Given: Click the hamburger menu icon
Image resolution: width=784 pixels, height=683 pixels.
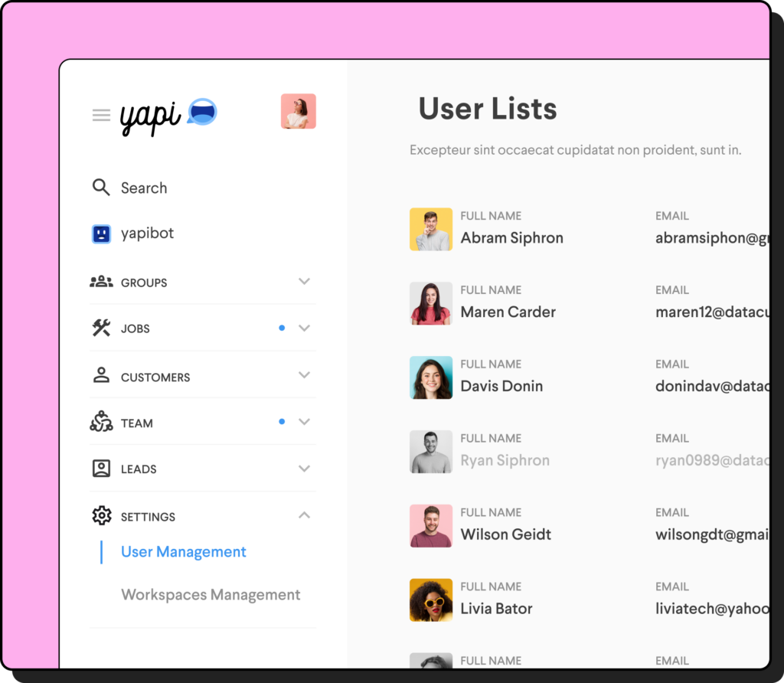Looking at the screenshot, I should point(101,115).
